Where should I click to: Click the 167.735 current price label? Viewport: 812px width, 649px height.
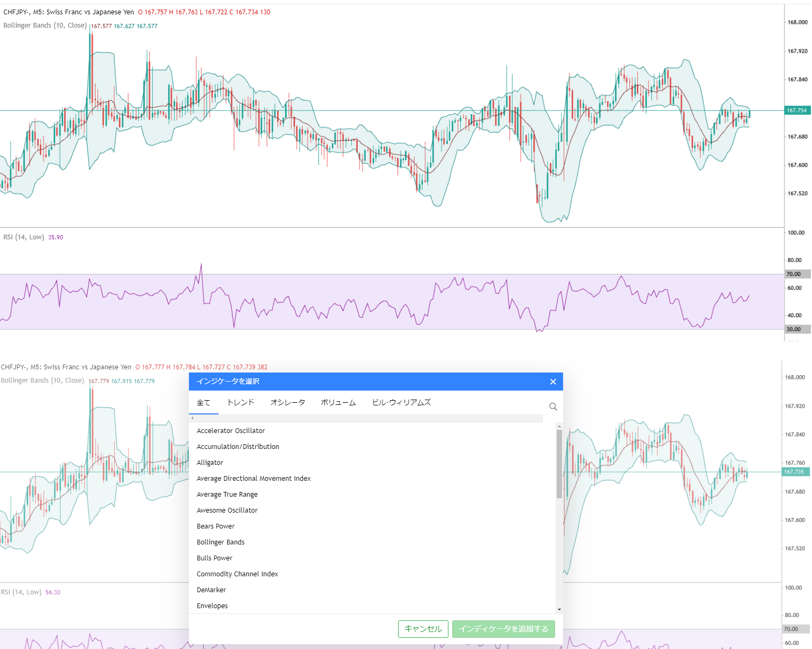[x=794, y=472]
